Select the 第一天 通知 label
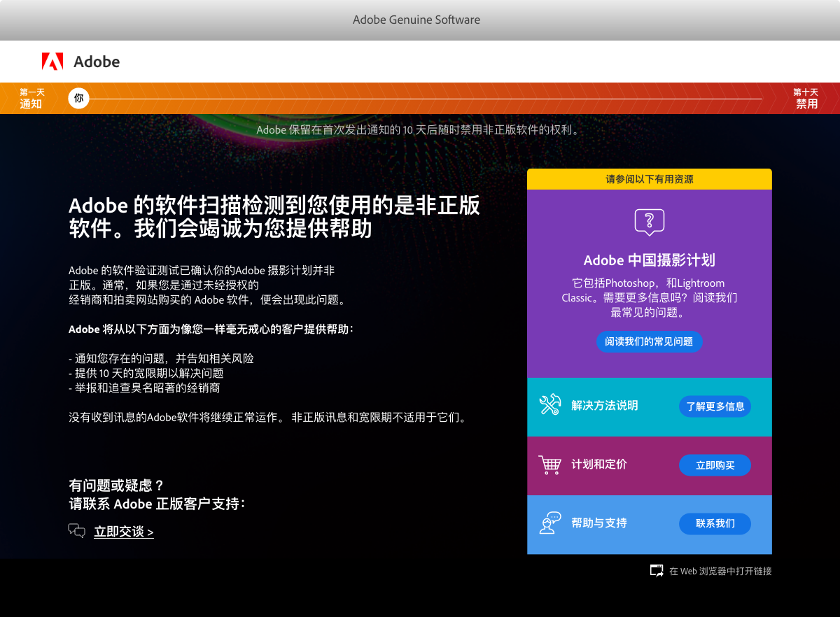This screenshot has width=840, height=617. click(31, 98)
